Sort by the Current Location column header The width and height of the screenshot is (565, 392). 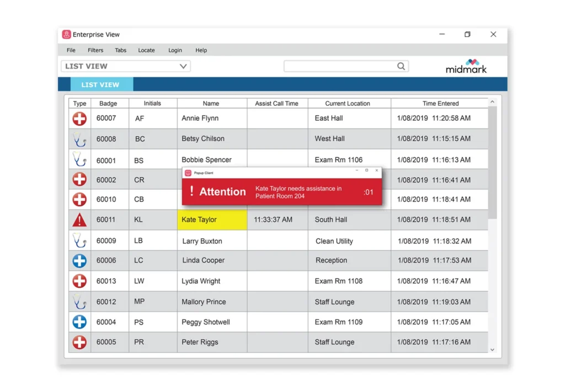coord(348,103)
